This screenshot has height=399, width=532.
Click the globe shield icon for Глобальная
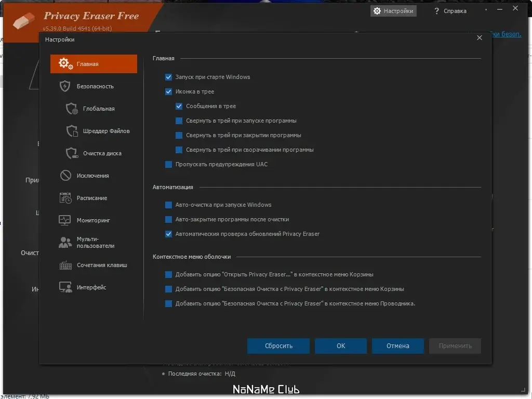coord(72,109)
